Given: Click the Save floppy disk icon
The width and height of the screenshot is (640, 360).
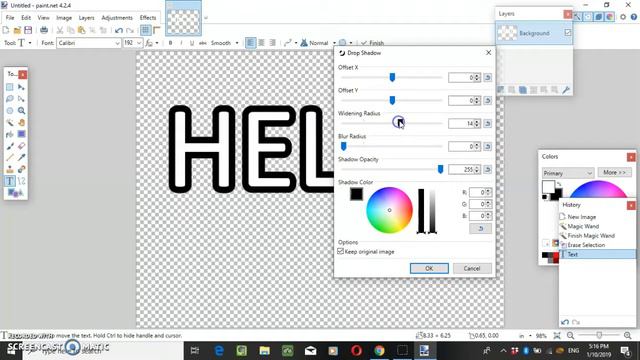Looking at the screenshot, I should (x=28, y=30).
